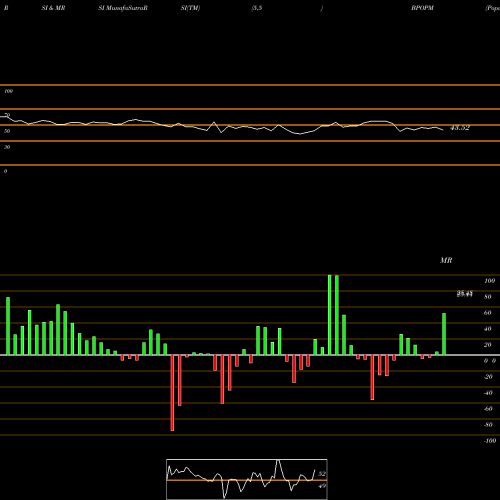The width and height of the screenshot is (500, 500).
Task: Click the -100 label on the MR axis
Action: (x=490, y=441)
